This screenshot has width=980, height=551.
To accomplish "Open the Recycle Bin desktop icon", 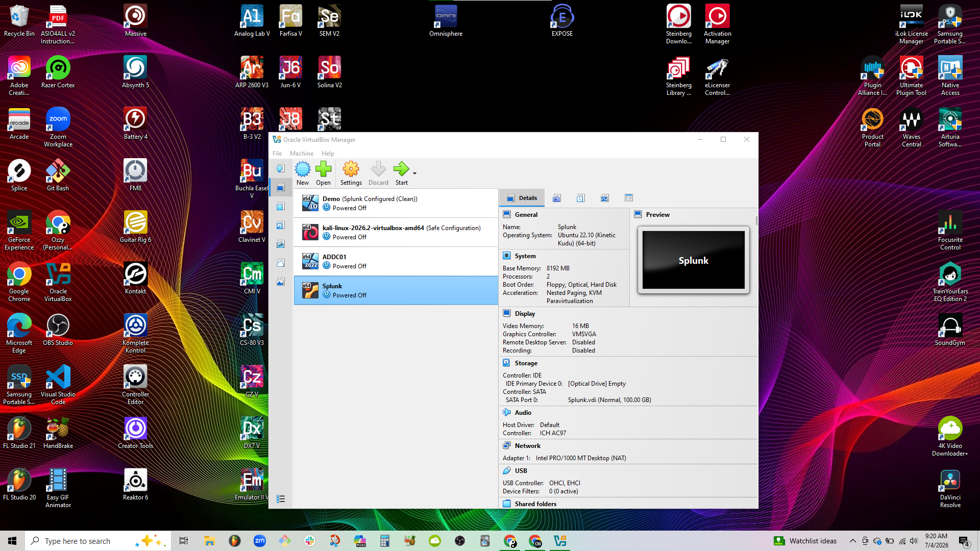I will tap(19, 21).
